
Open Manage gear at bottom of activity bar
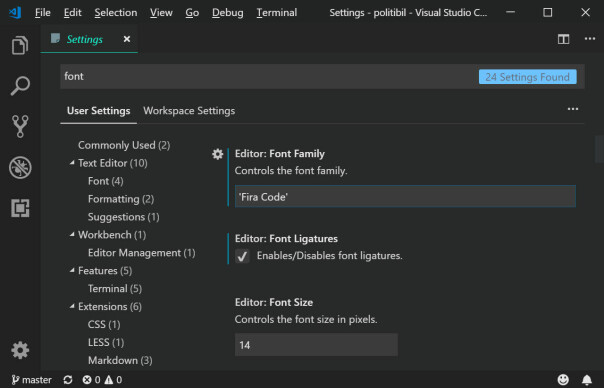[20, 350]
